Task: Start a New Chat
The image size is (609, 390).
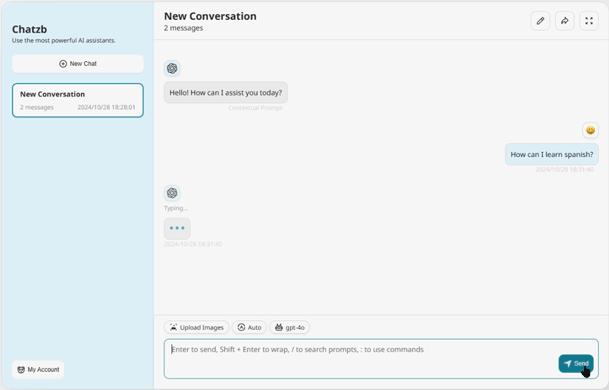Action: 78,64
